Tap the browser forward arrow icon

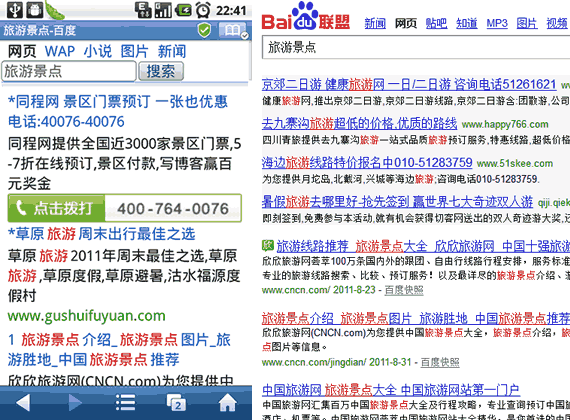pyautogui.click(x=75, y=403)
